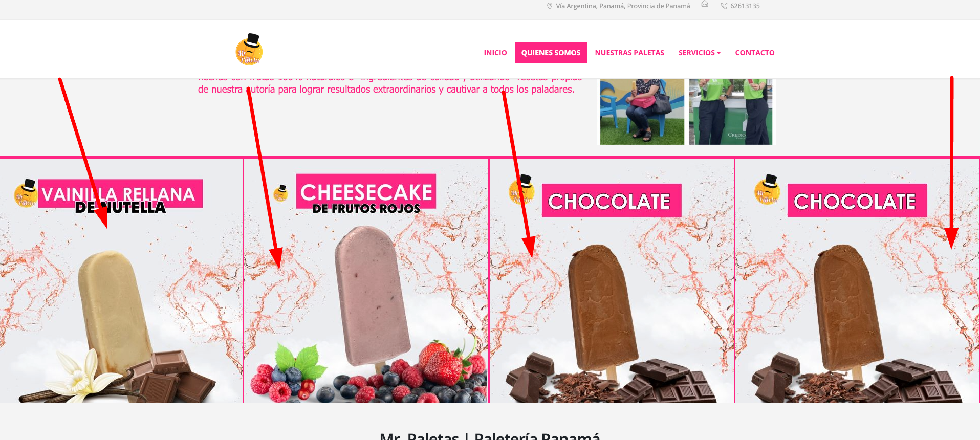Go to NUESTRAS PALETAS page

pos(629,53)
